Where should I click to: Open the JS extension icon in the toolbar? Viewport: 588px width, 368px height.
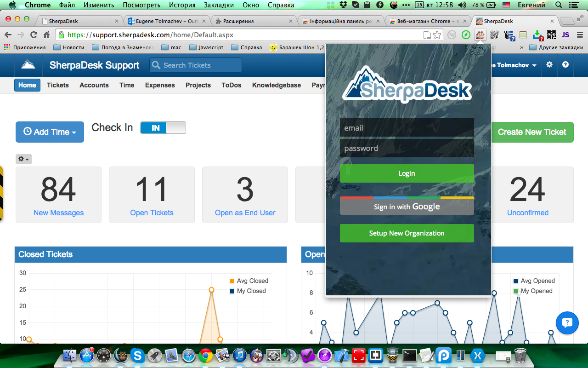click(565, 34)
